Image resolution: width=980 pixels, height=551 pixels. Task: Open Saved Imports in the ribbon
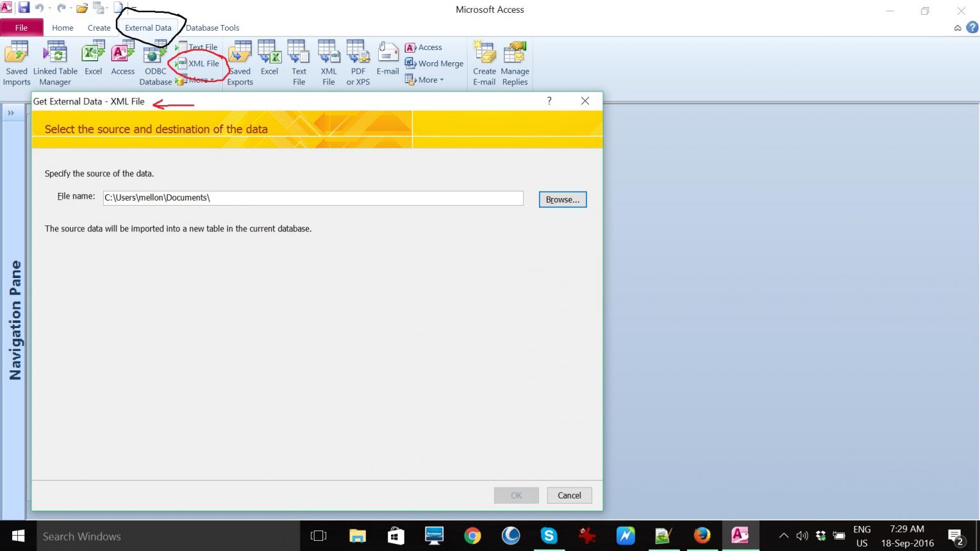point(17,63)
